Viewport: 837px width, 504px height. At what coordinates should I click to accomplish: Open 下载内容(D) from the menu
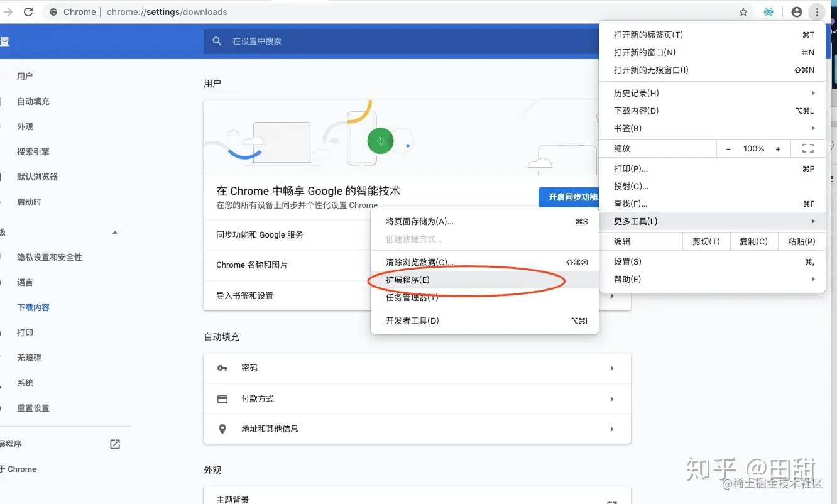(712, 111)
